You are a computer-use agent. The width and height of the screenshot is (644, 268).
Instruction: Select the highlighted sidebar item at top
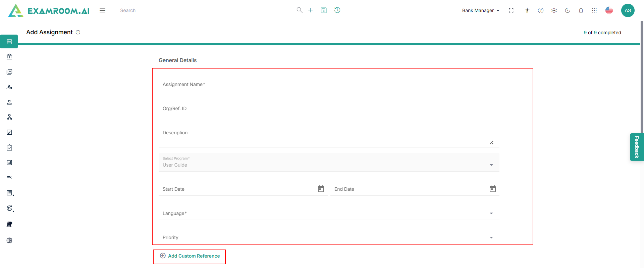click(x=9, y=42)
